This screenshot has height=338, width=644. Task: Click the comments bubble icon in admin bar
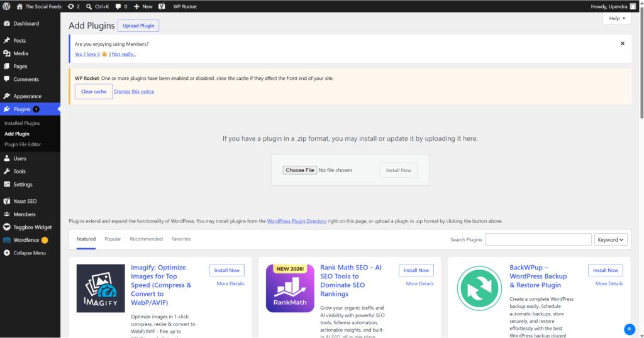(118, 6)
